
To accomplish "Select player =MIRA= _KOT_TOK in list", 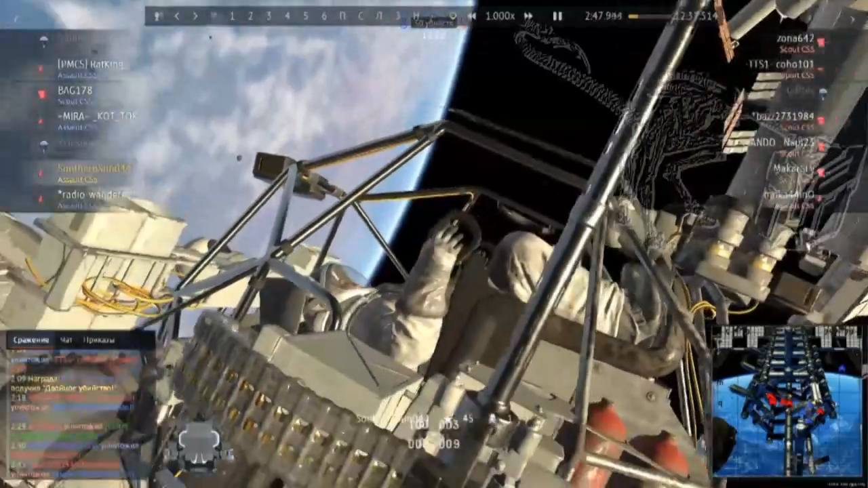I will (97, 116).
